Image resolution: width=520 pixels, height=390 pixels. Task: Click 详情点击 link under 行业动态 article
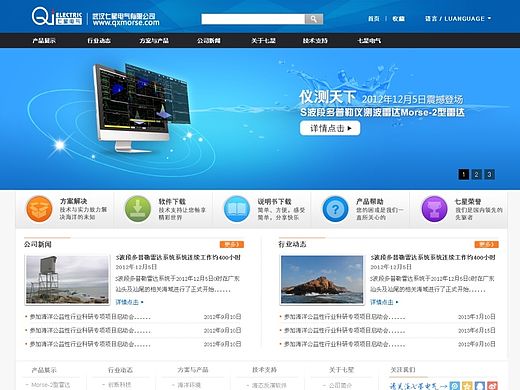(384, 302)
